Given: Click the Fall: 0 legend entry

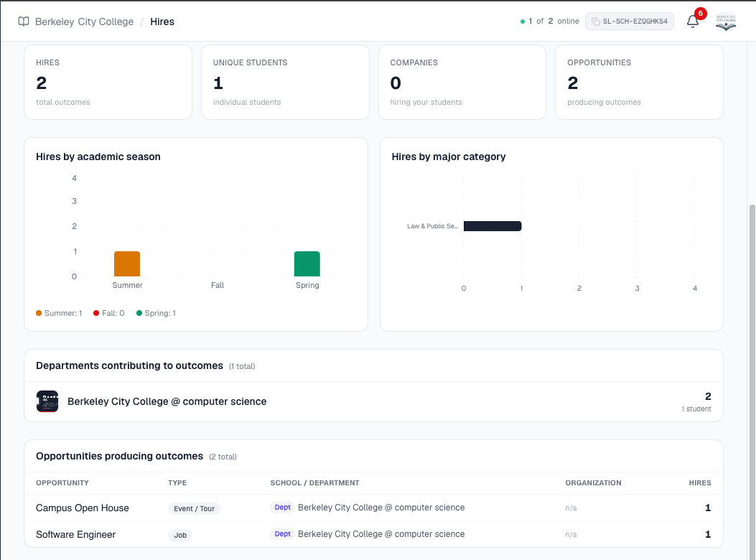Looking at the screenshot, I should [109, 313].
